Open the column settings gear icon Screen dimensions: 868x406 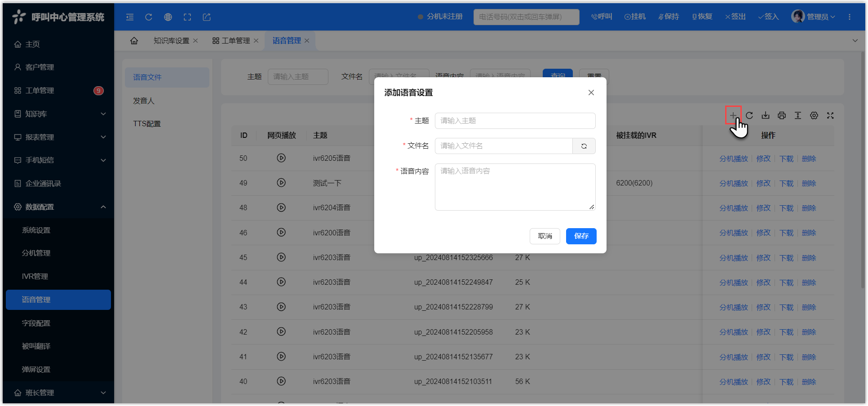point(814,115)
